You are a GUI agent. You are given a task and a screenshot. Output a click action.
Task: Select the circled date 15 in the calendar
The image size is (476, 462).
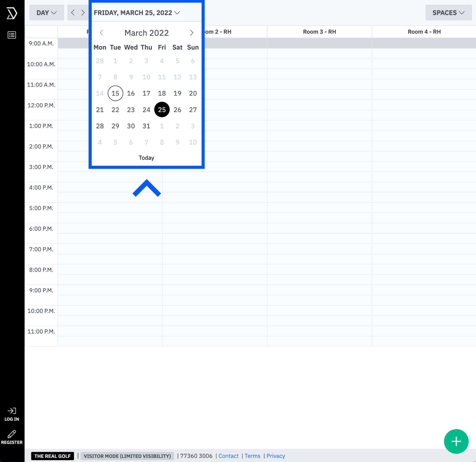115,93
